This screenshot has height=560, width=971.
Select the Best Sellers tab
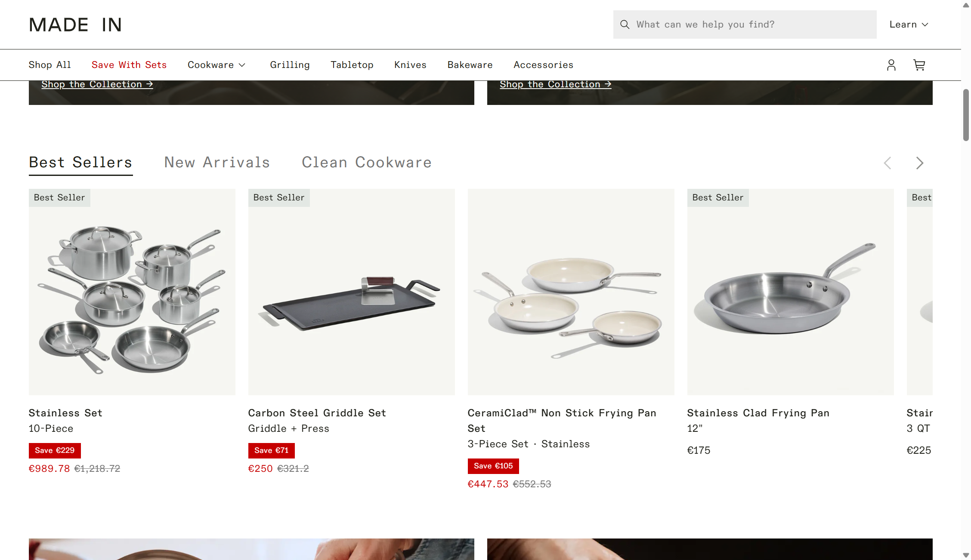[x=80, y=163]
